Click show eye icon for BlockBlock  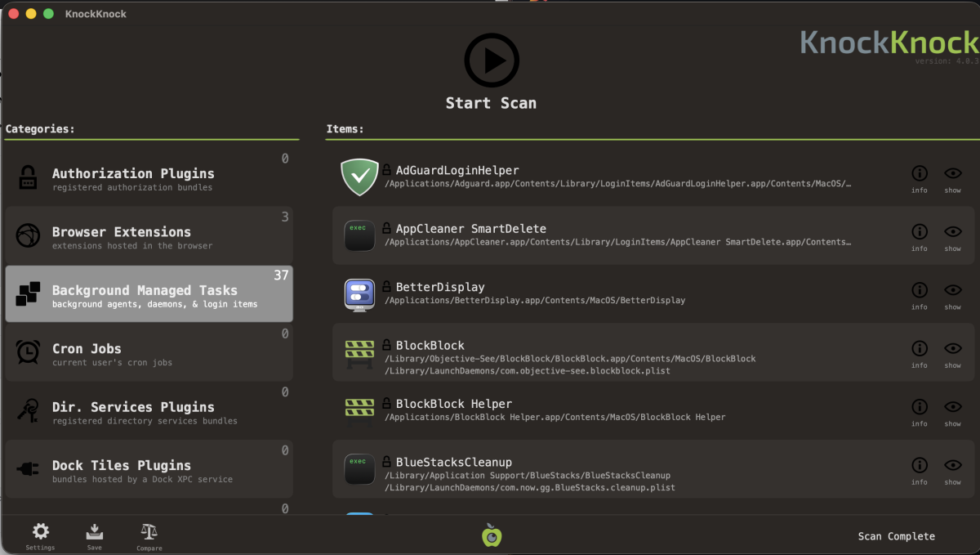pos(953,348)
